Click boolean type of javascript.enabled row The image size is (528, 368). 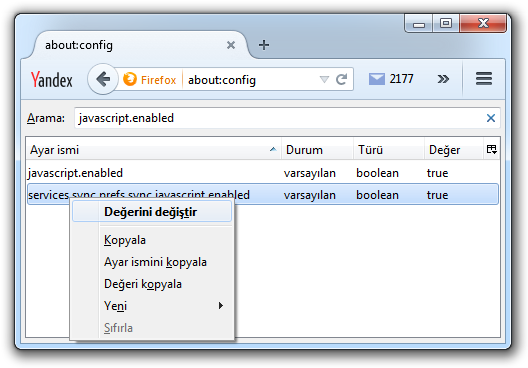pos(377,173)
